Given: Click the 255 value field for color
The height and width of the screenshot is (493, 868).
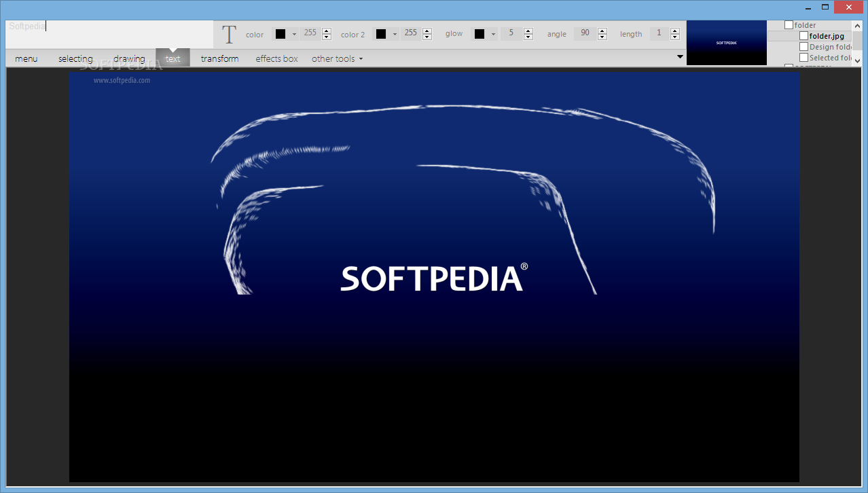Looking at the screenshot, I should point(310,33).
